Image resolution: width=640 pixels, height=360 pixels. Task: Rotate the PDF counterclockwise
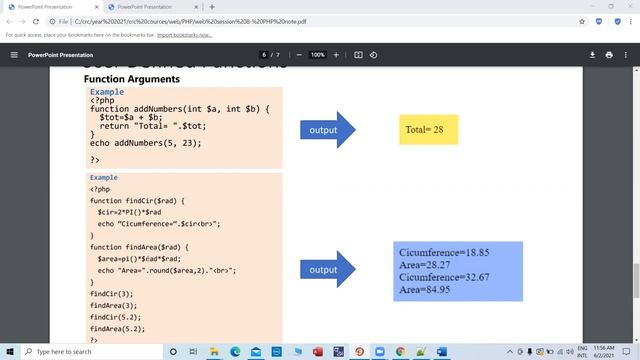(x=373, y=55)
